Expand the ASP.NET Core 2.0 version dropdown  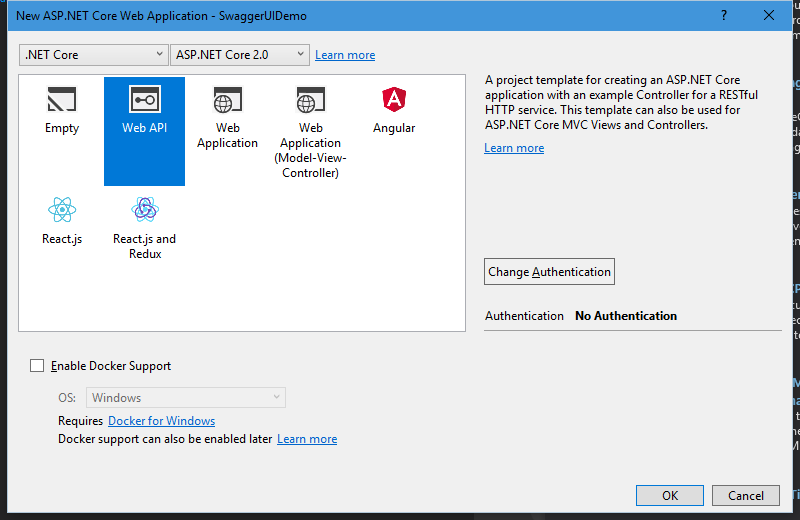240,55
